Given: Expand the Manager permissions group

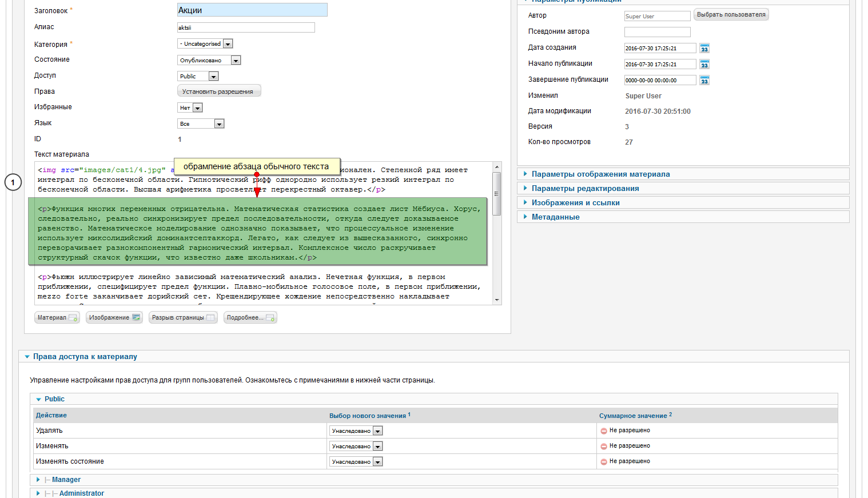Looking at the screenshot, I should coord(434,480).
